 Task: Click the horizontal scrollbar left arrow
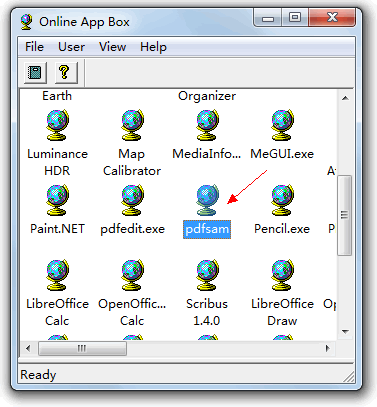click(x=28, y=349)
